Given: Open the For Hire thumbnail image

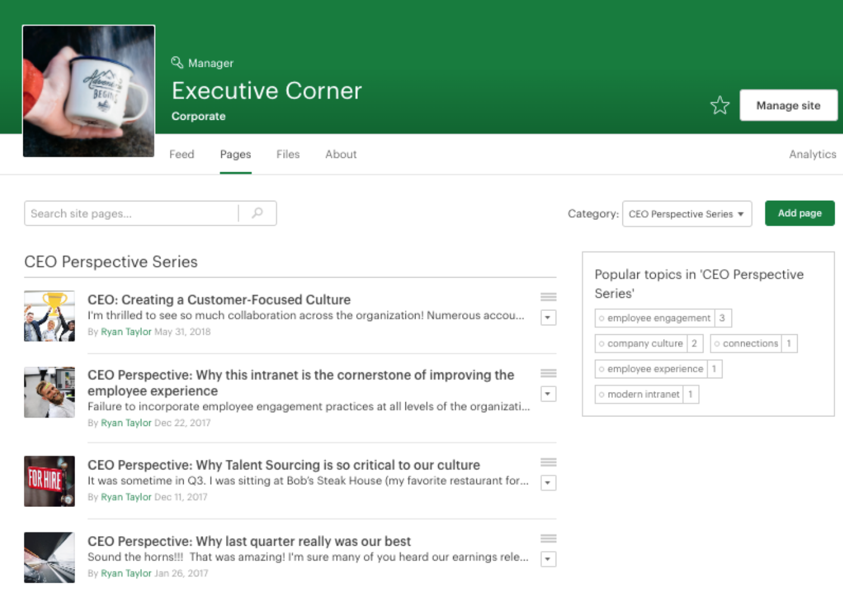Looking at the screenshot, I should point(49,481).
